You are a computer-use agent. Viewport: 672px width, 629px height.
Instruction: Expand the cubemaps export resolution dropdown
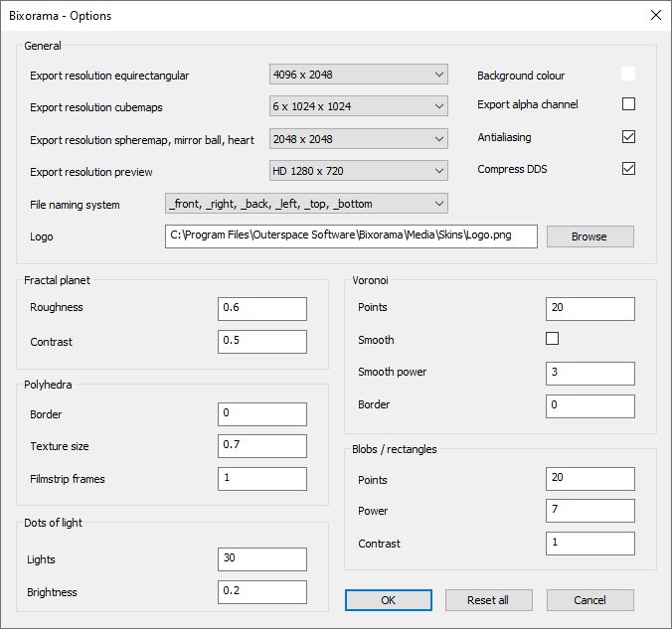coord(358,106)
